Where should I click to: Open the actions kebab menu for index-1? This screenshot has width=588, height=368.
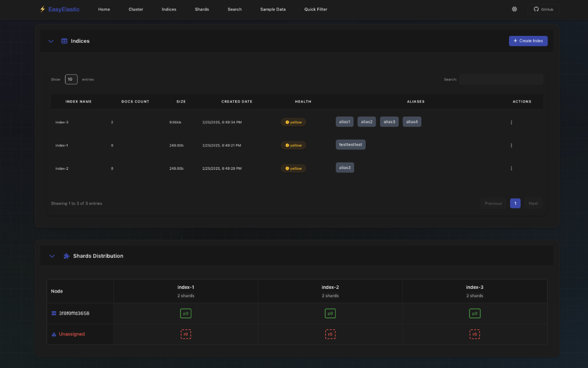coord(511,145)
